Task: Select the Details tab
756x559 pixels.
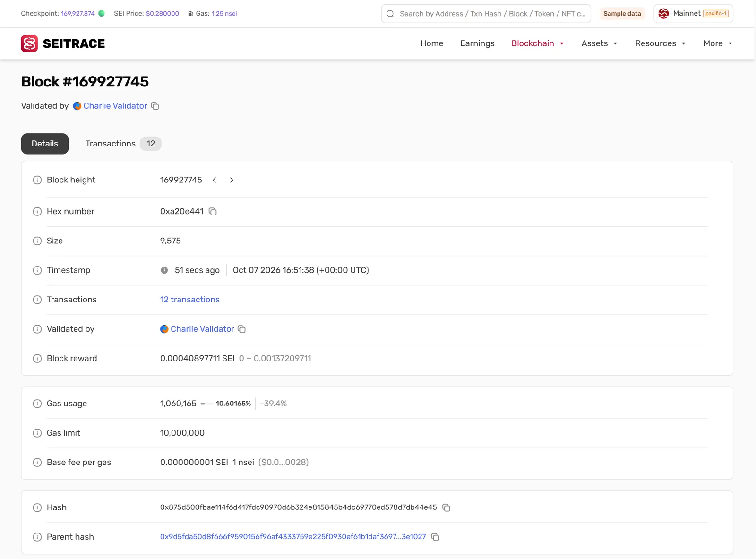Action: click(45, 144)
